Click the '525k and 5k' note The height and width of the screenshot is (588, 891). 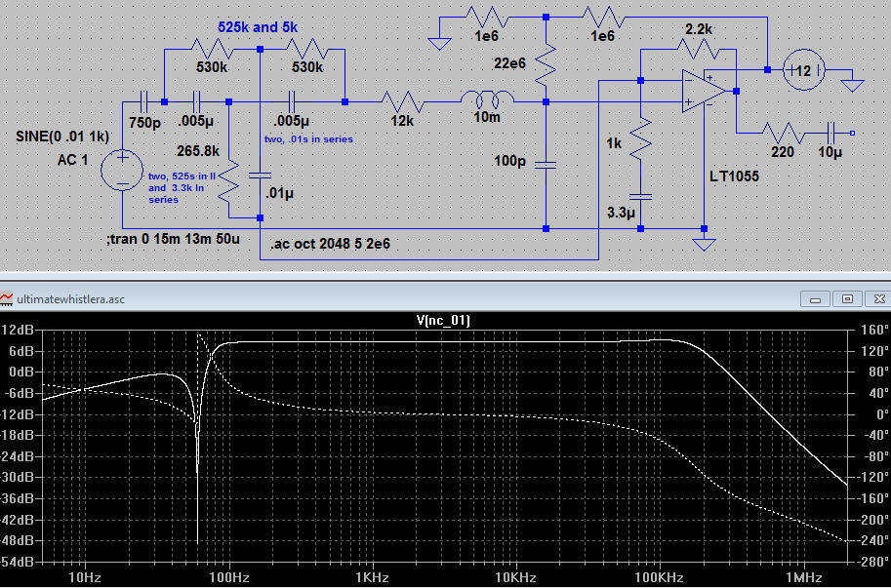click(x=258, y=27)
